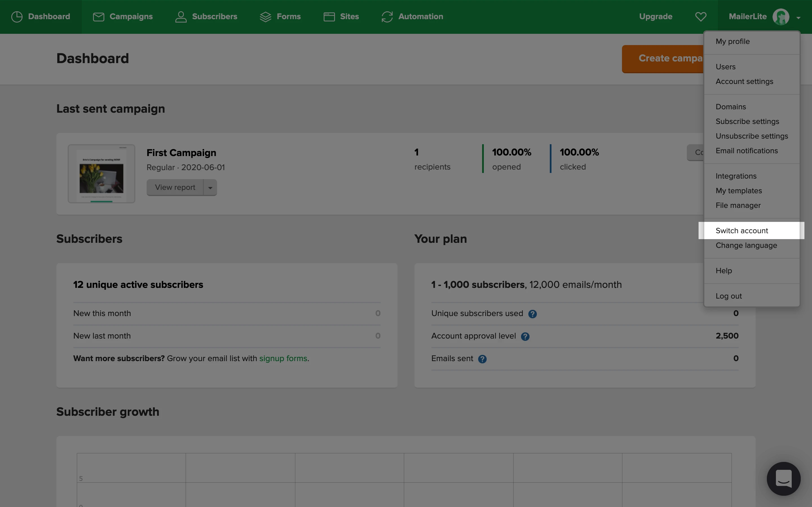
Task: Select Log out menu item
Action: 729,296
